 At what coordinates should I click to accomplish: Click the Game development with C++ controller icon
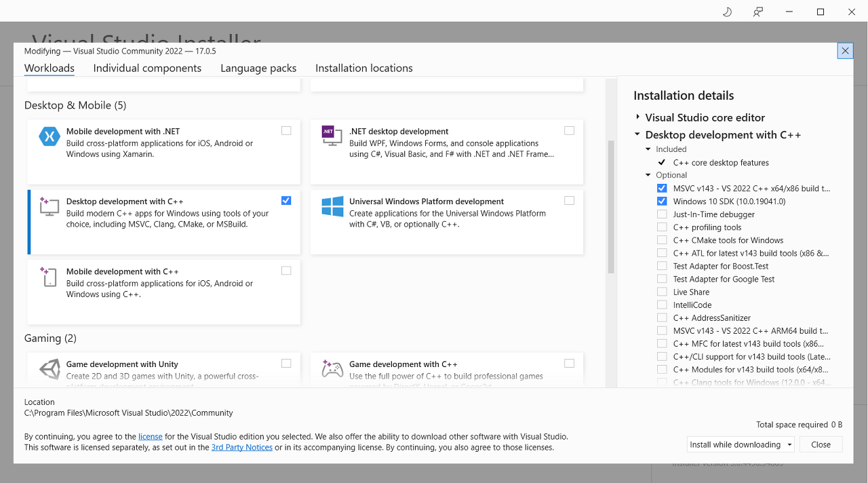point(332,370)
